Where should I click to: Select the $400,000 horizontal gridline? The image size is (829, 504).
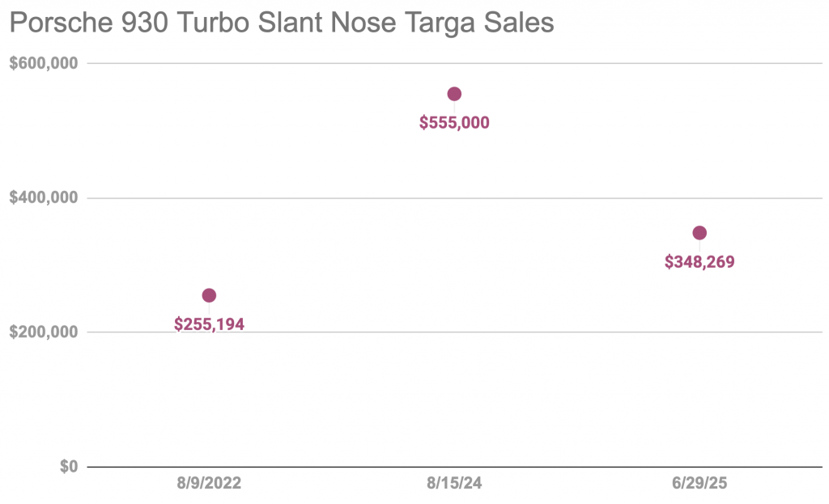coord(567,197)
